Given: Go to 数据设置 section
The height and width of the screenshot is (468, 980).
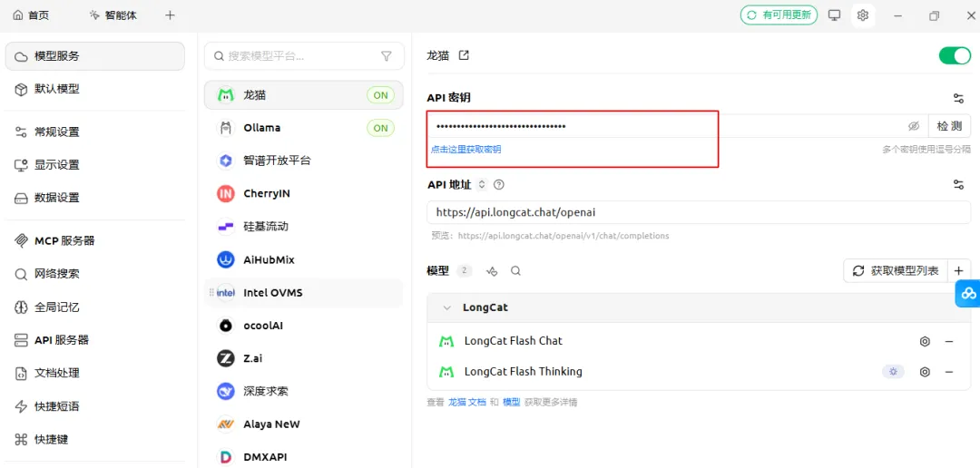Looking at the screenshot, I should tap(95, 198).
